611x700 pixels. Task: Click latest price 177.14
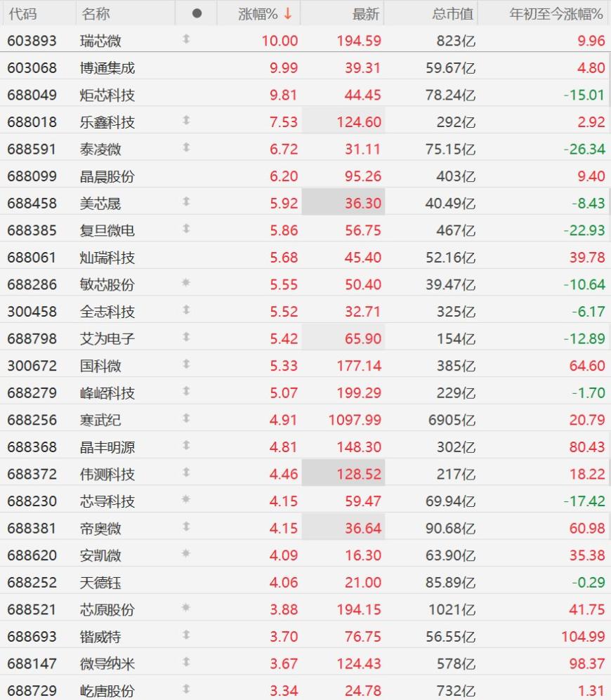[x=359, y=366]
